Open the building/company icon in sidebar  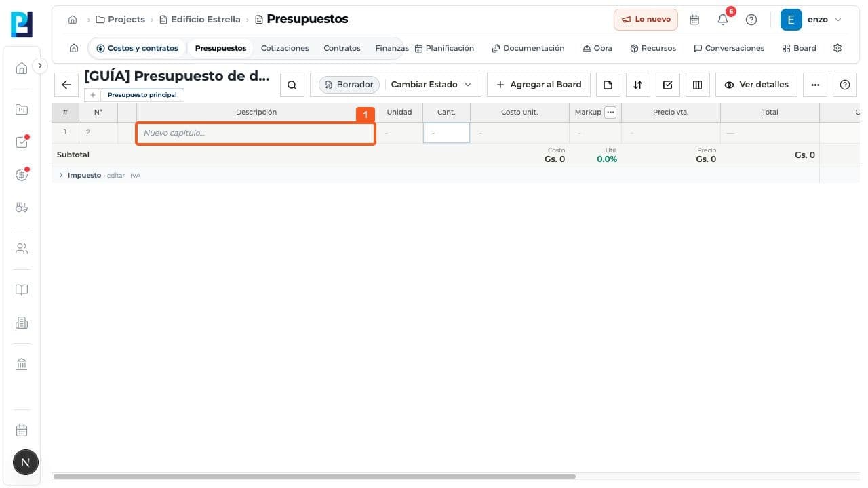point(22,323)
